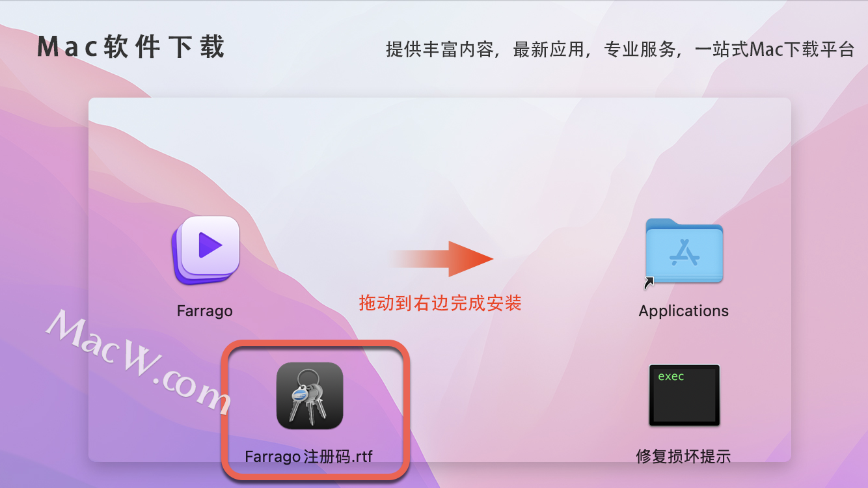The image size is (868, 488).
Task: Click the Mac软件下载 heading
Action: (131, 47)
